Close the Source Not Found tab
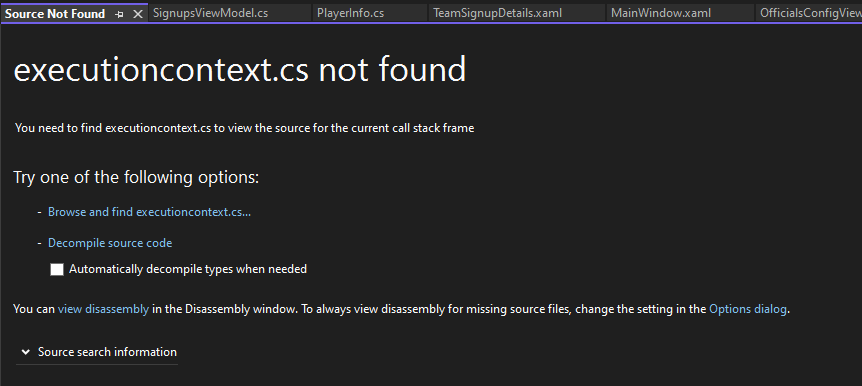Screen dimensions: 862x386 pos(137,14)
